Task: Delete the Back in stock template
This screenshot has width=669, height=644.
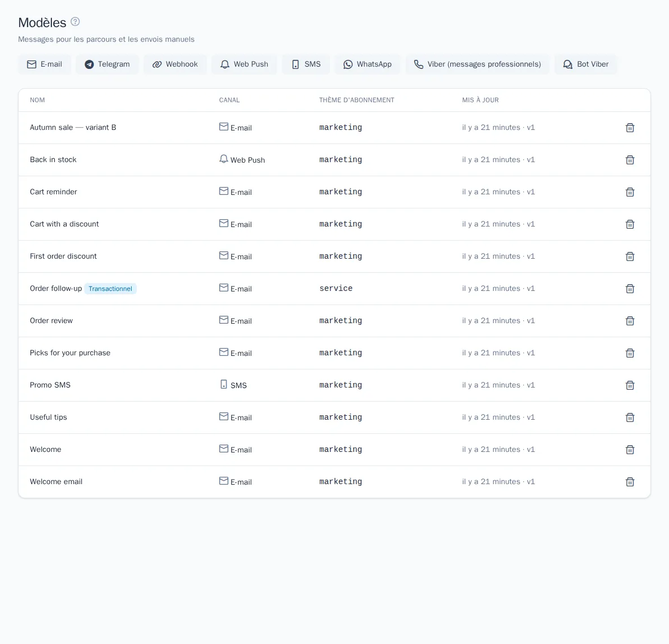Action: (x=630, y=160)
